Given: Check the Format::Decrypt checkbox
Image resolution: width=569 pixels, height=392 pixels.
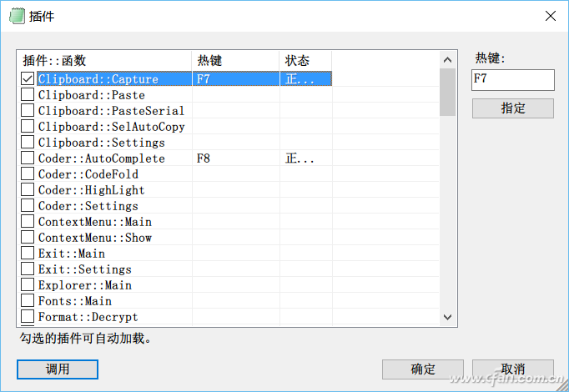Looking at the screenshot, I should point(28,317).
